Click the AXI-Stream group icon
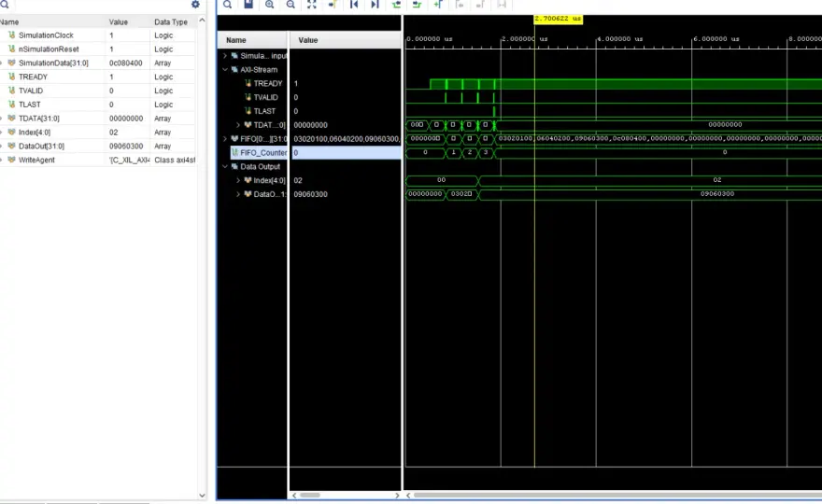 point(234,70)
